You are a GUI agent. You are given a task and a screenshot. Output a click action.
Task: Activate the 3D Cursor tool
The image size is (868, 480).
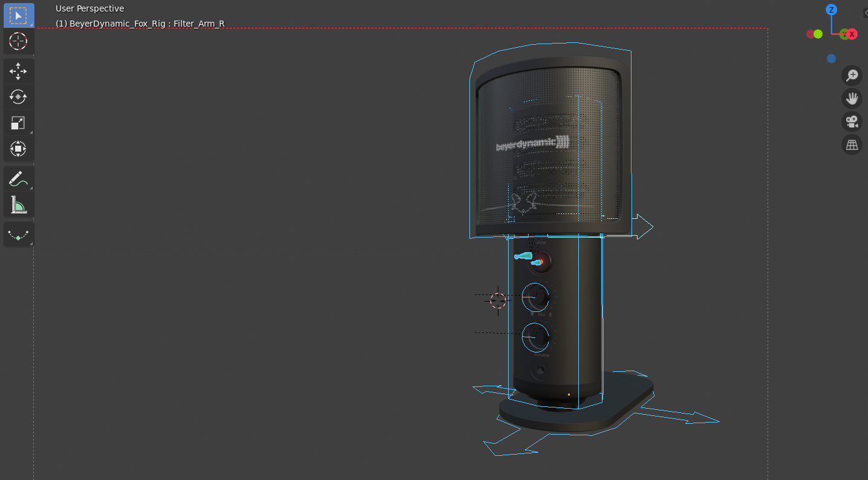click(18, 42)
